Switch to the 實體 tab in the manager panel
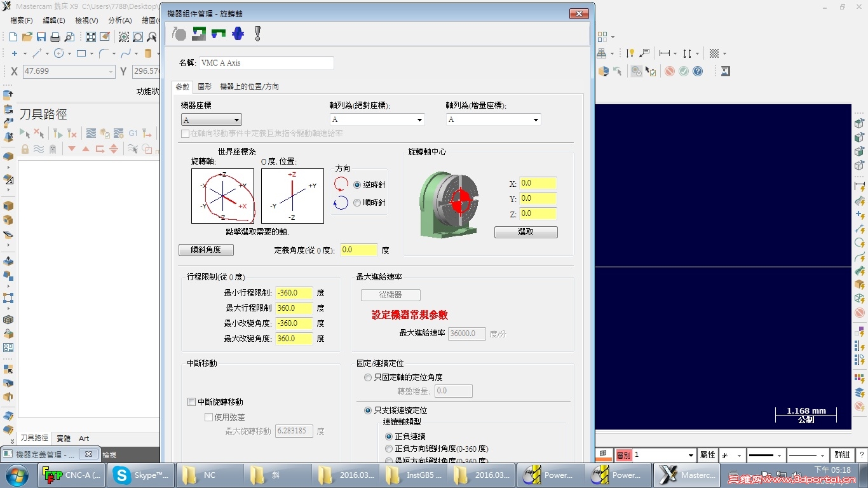The height and width of the screenshot is (488, 868). point(64,438)
